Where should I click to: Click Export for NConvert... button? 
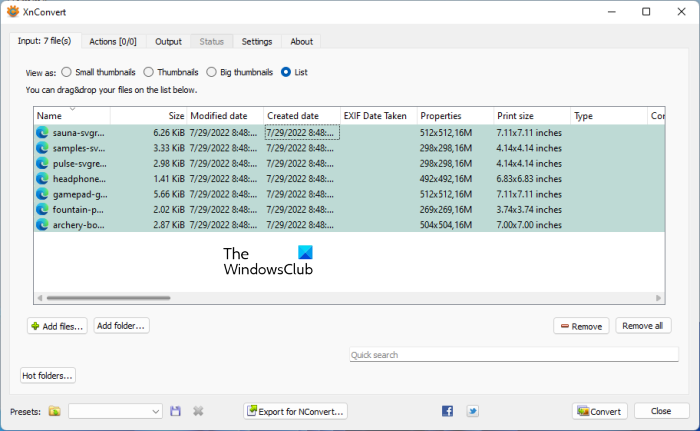296,411
